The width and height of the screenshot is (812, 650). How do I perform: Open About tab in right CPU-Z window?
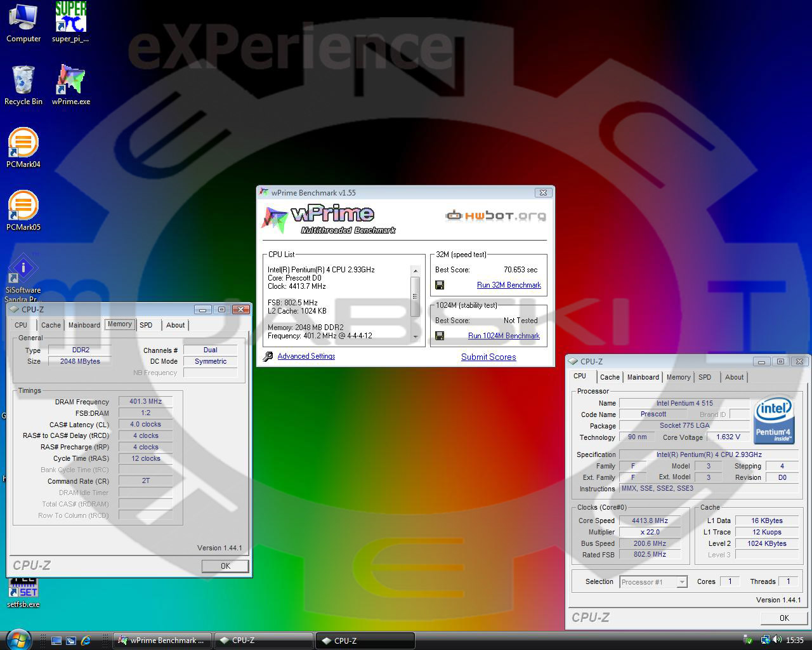(735, 377)
